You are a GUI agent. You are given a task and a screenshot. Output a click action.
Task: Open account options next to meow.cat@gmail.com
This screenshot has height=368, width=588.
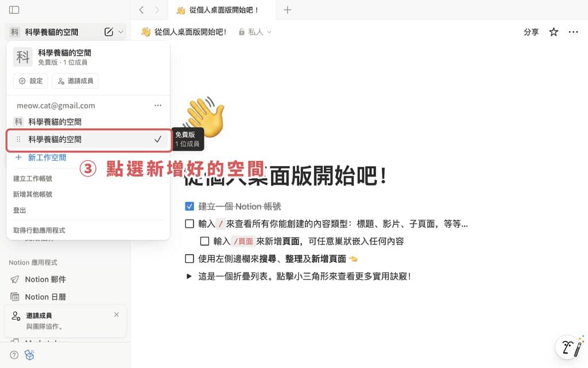(158, 106)
